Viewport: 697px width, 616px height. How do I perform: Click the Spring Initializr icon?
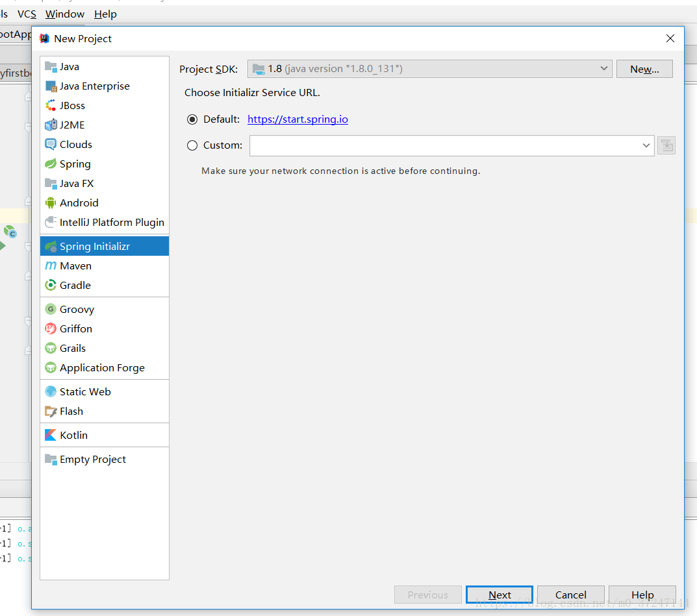pyautogui.click(x=51, y=247)
